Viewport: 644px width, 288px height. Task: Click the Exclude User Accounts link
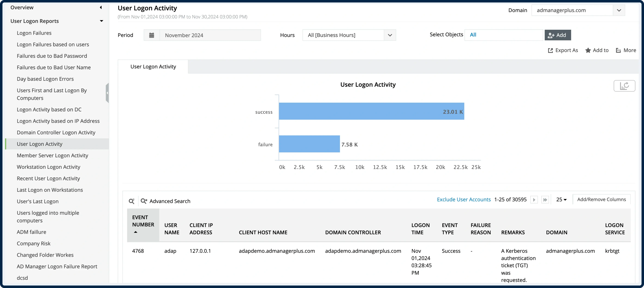click(464, 199)
